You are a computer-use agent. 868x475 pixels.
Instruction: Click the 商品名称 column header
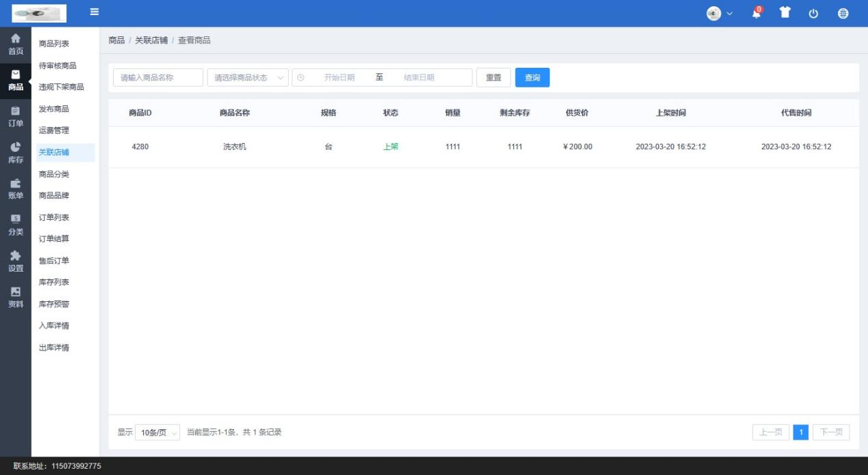coord(235,113)
